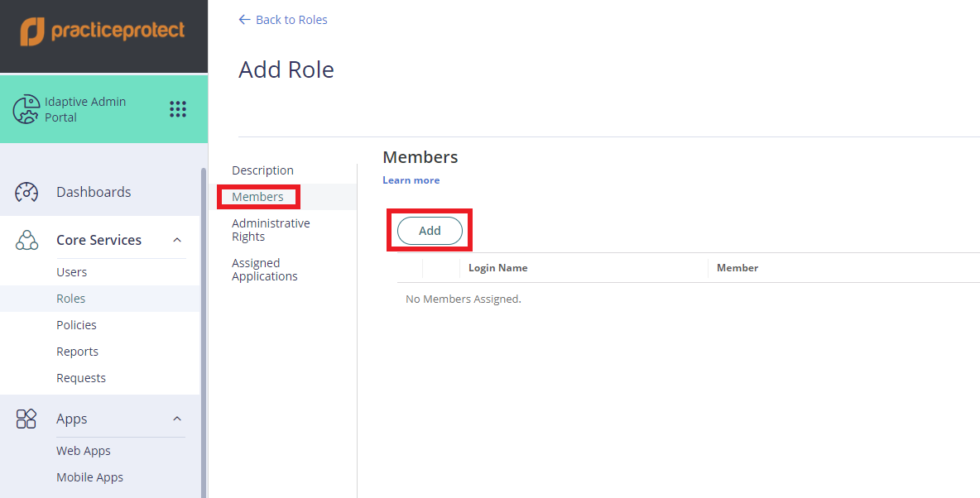Collapse the Apps section
The width and height of the screenshot is (980, 498).
click(177, 419)
